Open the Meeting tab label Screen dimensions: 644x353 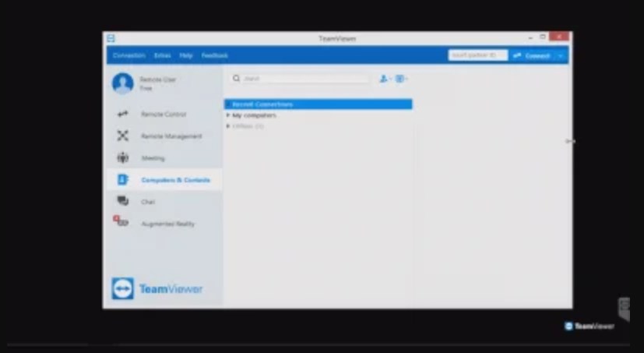click(x=153, y=158)
